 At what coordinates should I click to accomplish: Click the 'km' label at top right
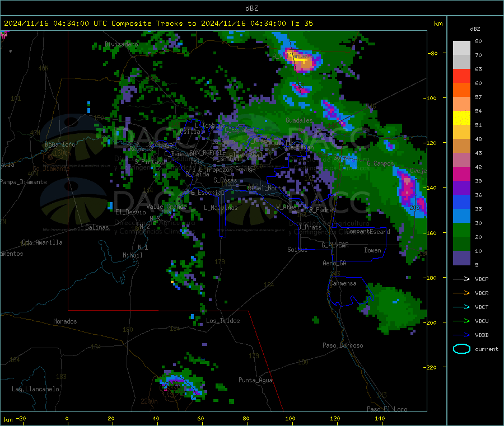(x=438, y=24)
